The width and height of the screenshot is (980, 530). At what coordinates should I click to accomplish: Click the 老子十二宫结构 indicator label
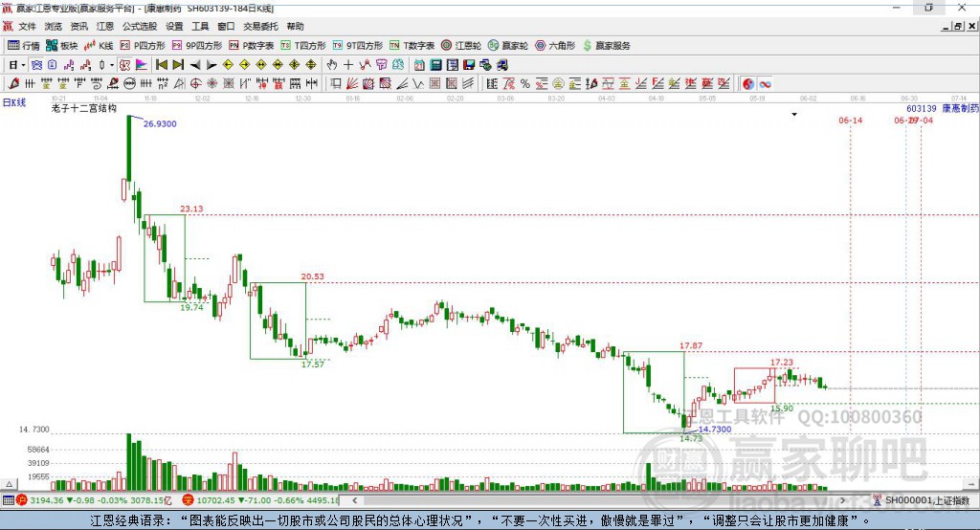(x=84, y=108)
